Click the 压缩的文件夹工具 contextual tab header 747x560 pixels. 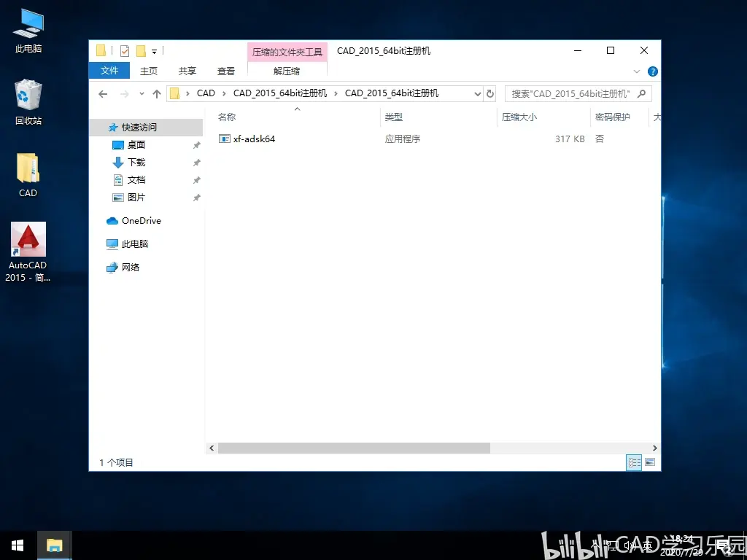coord(287,52)
